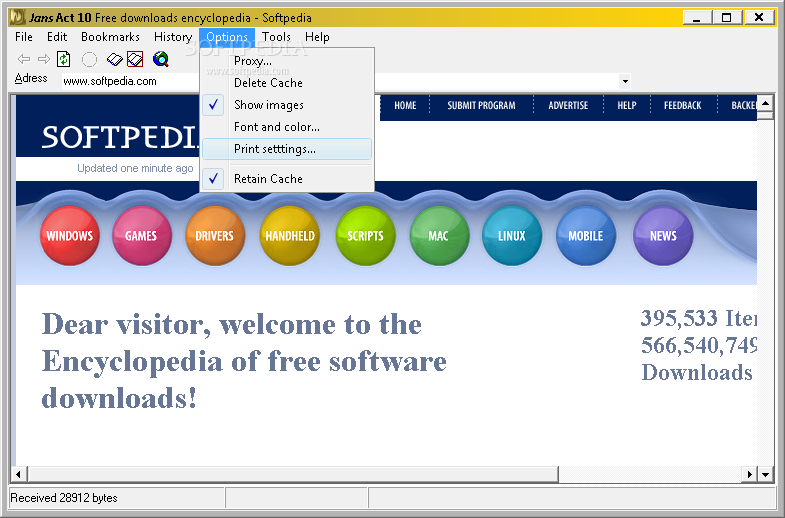Click the ADVERTISE link
This screenshot has width=785, height=518.
(568, 106)
